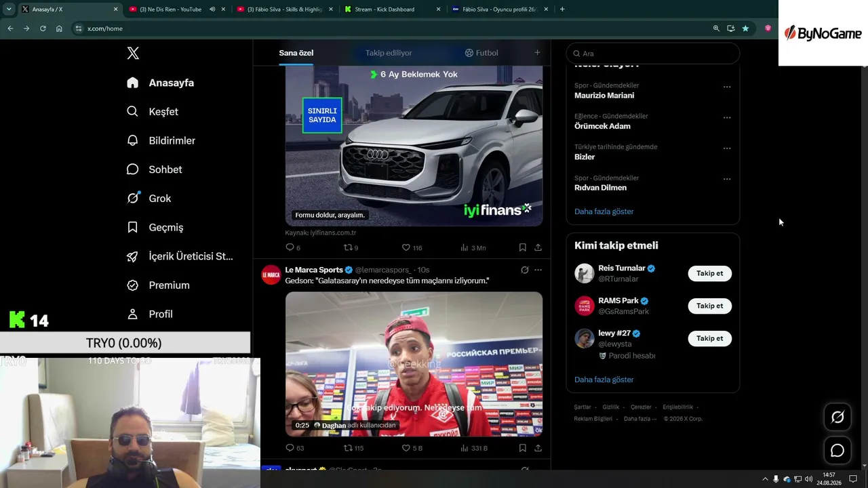The image size is (868, 488).
Task: Go to Anasayfa in the sidebar
Action: coord(160,83)
